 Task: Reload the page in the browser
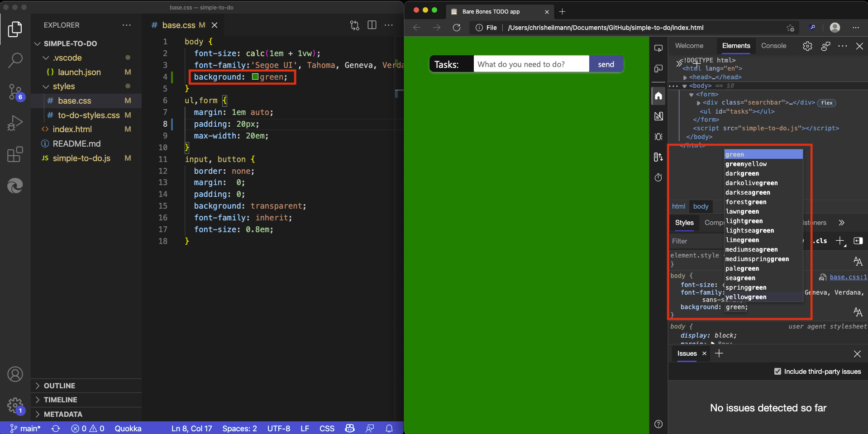(457, 28)
